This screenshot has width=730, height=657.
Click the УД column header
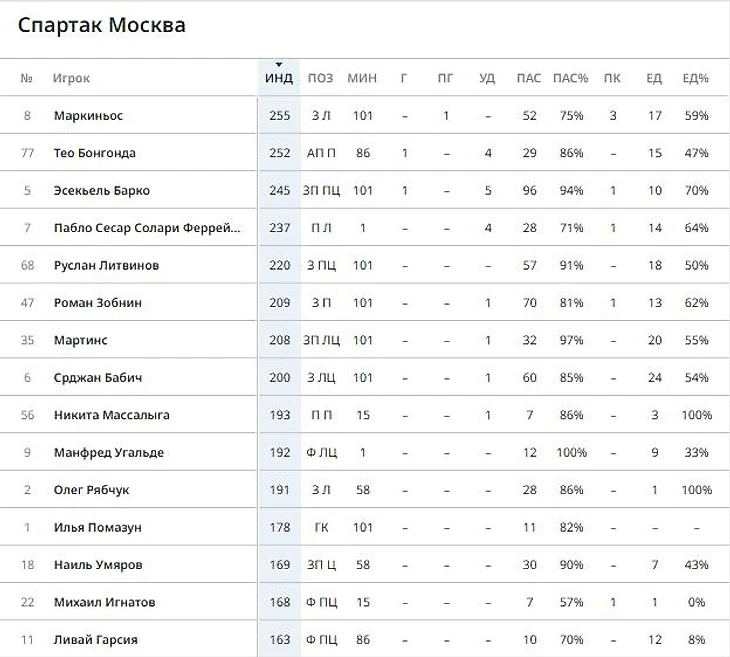(487, 78)
